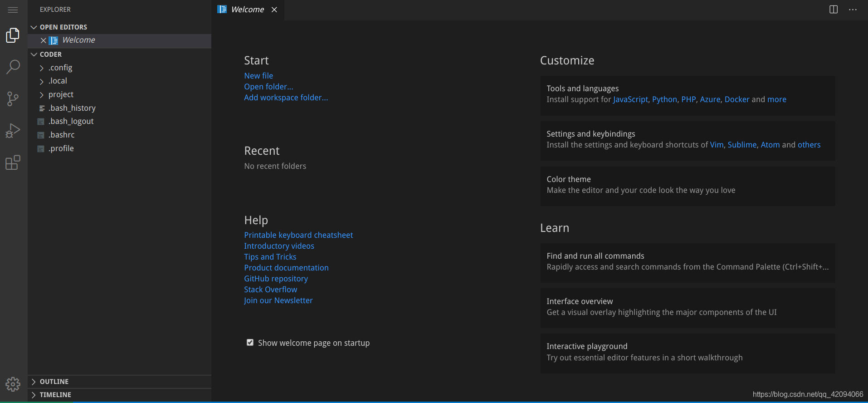Click the .profile file icon
This screenshot has width=868, height=403.
[41, 149]
